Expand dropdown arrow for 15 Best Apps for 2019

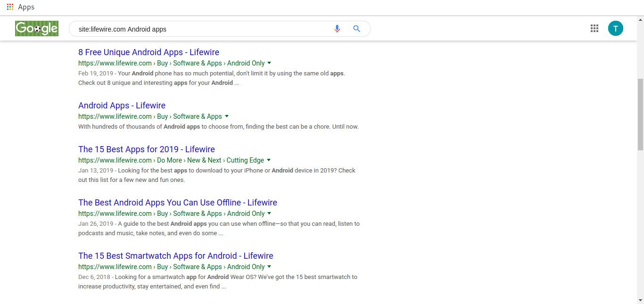pyautogui.click(x=269, y=160)
